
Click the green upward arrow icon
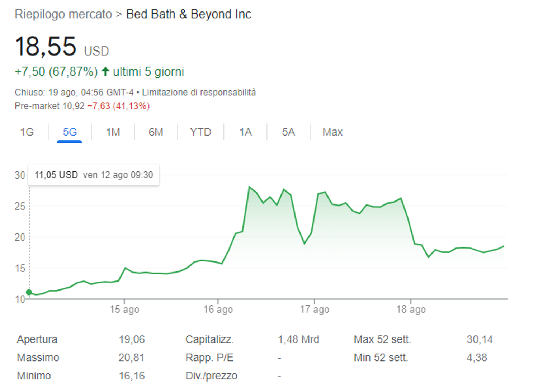(x=105, y=71)
